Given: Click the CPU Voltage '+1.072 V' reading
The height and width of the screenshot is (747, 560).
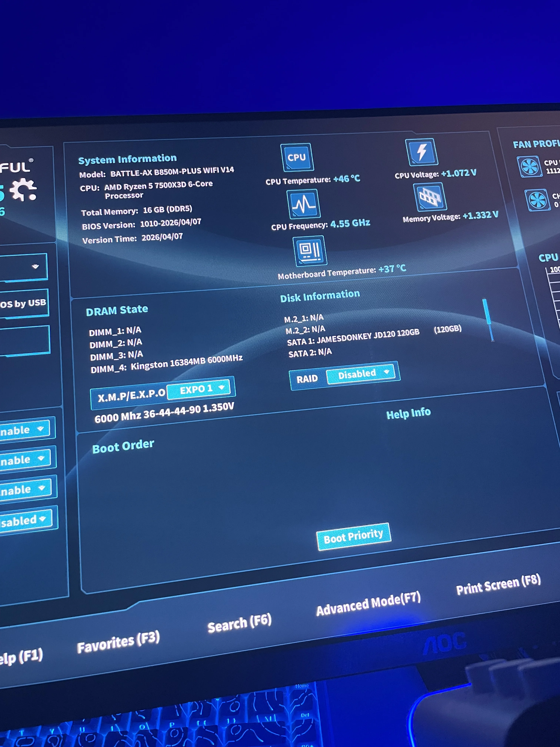Looking at the screenshot, I should click(x=459, y=173).
